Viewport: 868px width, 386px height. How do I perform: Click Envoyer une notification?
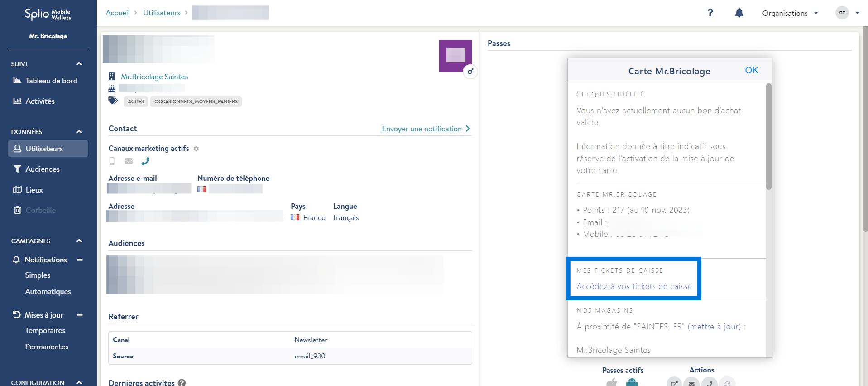click(426, 129)
